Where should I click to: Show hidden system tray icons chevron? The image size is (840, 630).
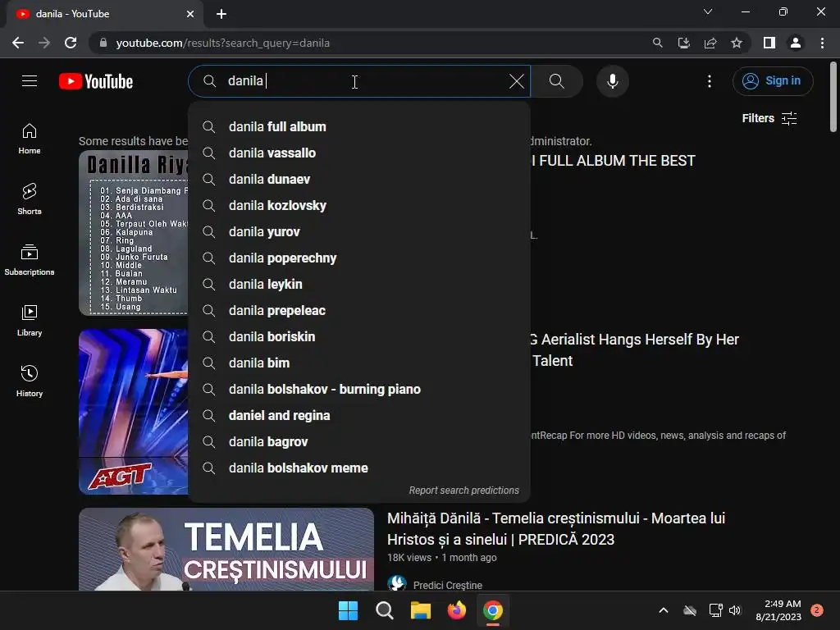pos(663,610)
